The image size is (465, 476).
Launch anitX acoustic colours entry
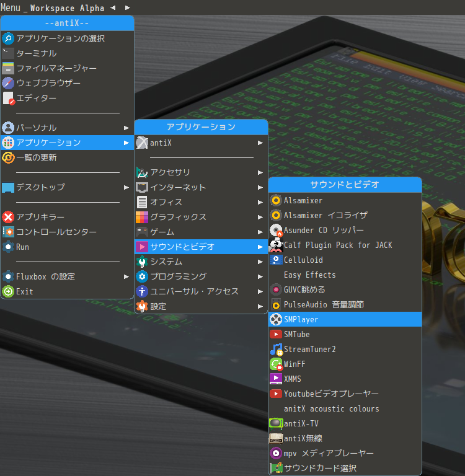coord(345,408)
